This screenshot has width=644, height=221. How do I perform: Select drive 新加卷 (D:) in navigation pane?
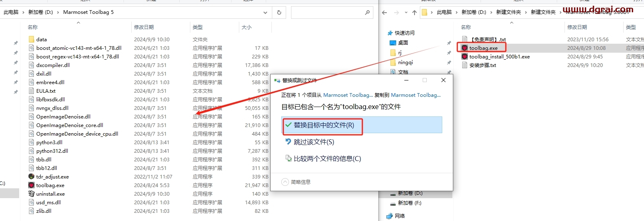(406, 193)
